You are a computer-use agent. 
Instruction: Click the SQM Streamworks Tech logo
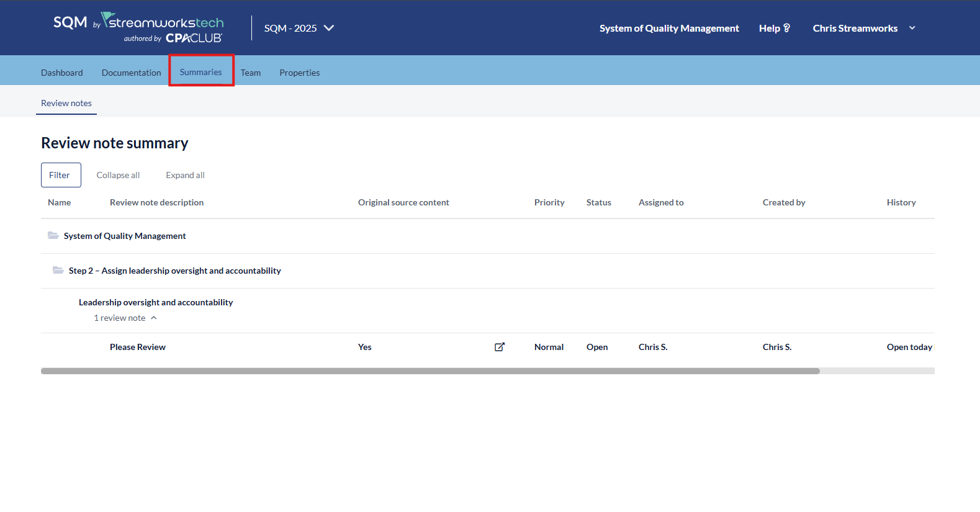click(138, 28)
